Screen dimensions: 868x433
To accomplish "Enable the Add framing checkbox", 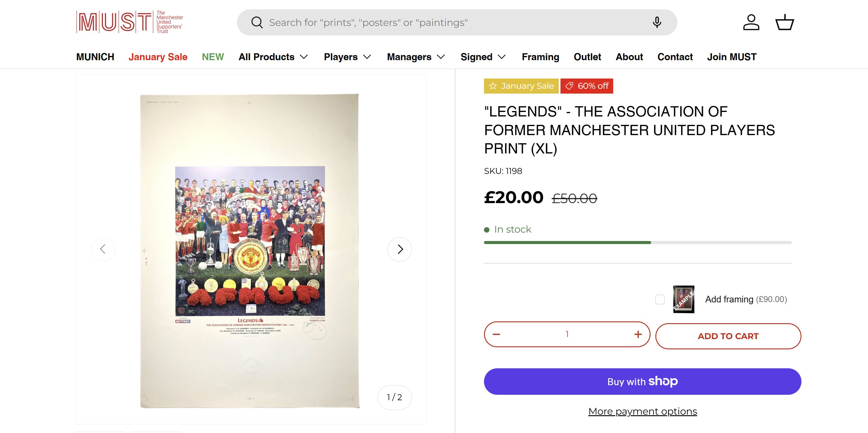I will tap(660, 299).
